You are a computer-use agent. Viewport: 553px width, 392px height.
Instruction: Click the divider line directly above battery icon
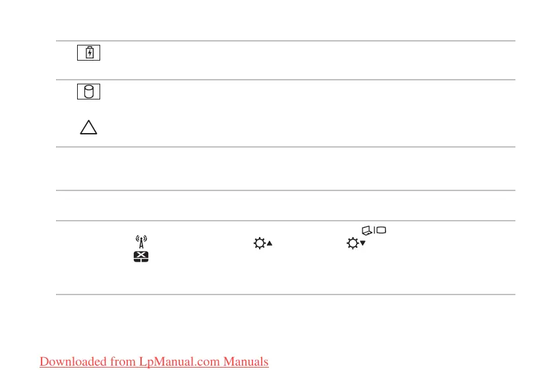click(285, 41)
